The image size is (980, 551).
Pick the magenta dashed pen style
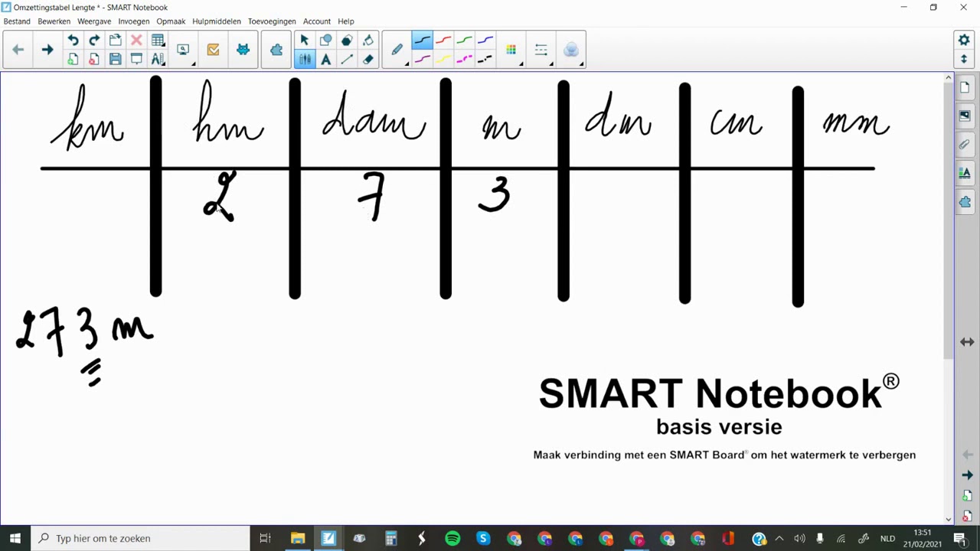click(x=464, y=59)
